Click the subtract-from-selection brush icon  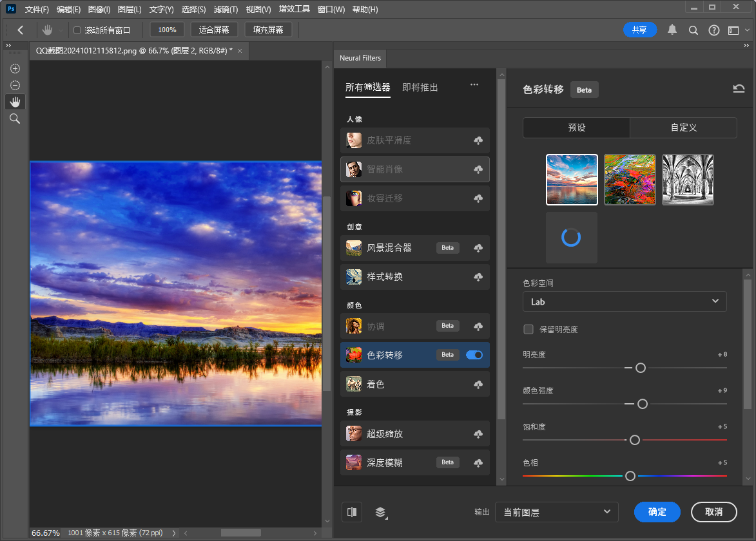pos(15,85)
